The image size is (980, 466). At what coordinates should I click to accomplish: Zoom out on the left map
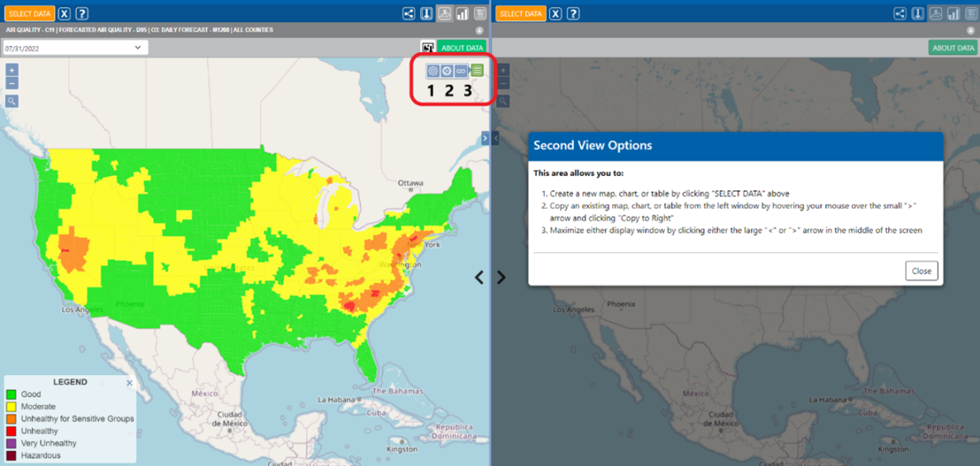coord(12,83)
